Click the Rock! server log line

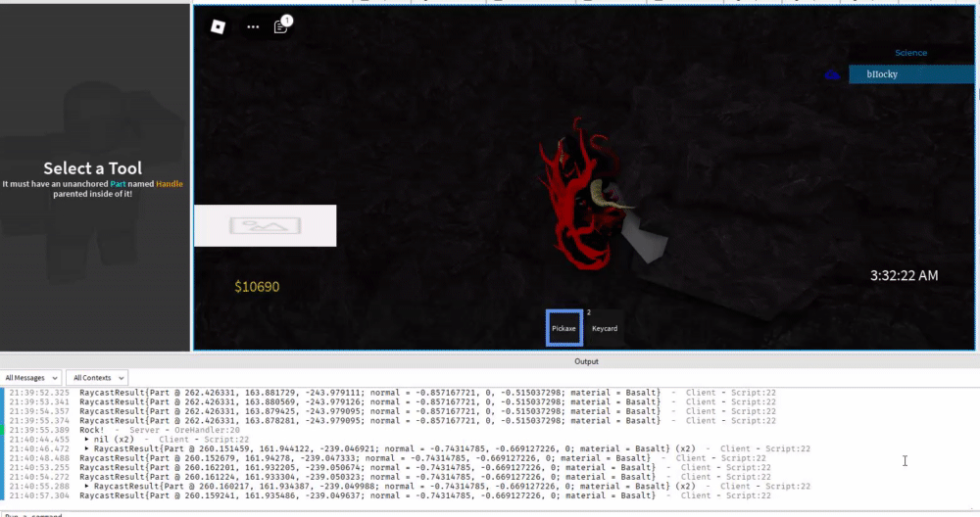click(124, 430)
